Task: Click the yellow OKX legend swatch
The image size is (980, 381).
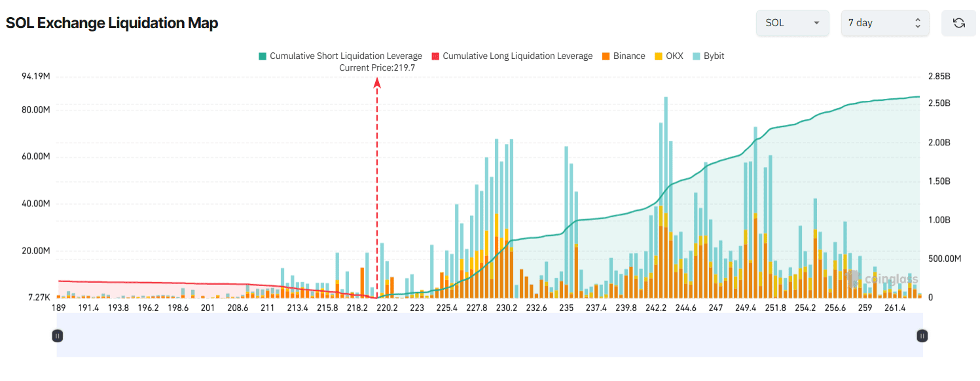Action: (x=658, y=56)
